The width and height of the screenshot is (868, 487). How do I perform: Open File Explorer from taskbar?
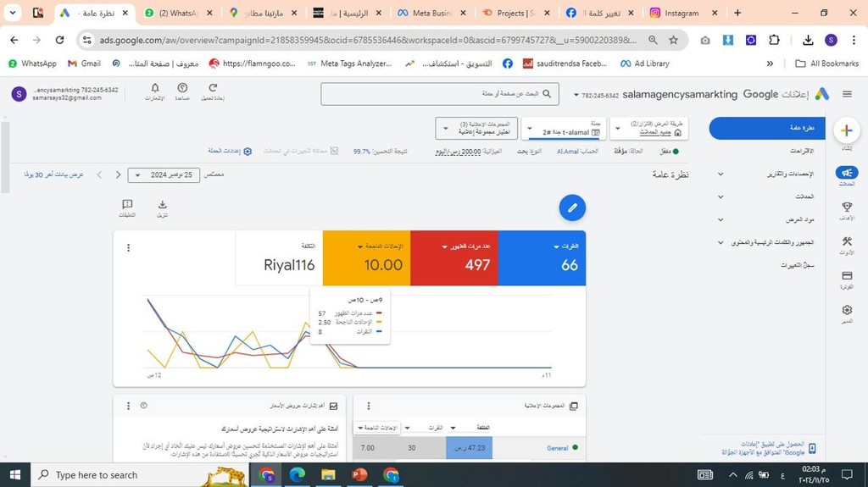click(x=328, y=475)
